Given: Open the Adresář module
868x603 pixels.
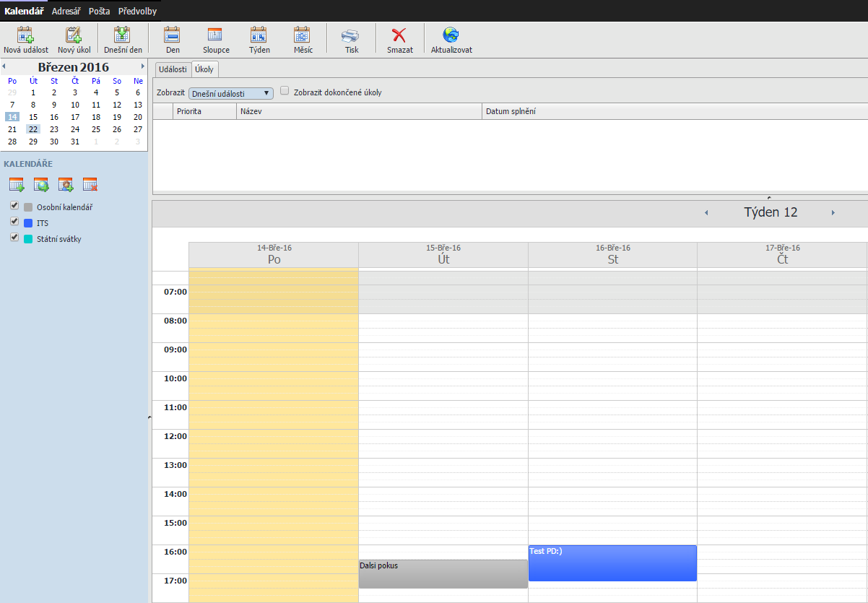Looking at the screenshot, I should [67, 11].
